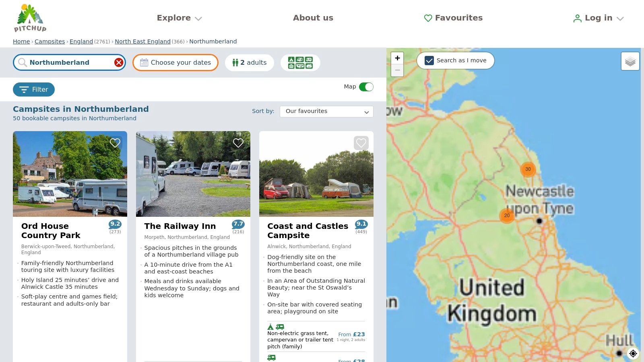Open the About us page
Image resolution: width=644 pixels, height=362 pixels.
point(313,18)
